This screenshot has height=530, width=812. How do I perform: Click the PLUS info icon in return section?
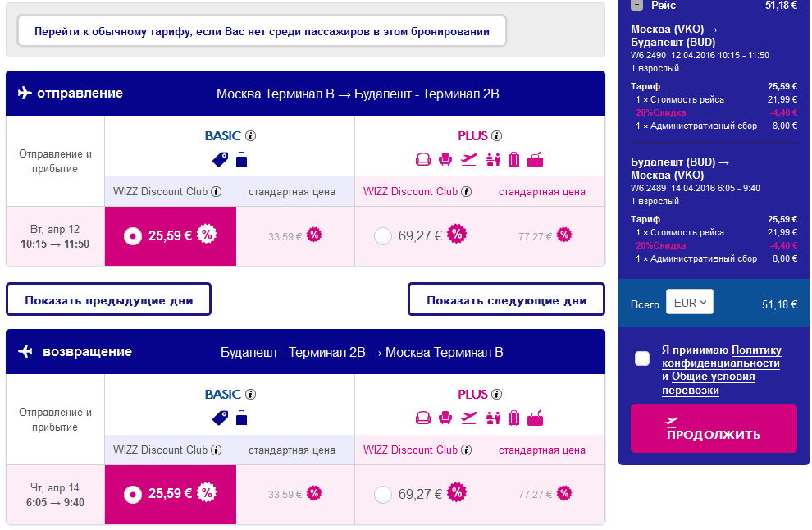tap(497, 395)
